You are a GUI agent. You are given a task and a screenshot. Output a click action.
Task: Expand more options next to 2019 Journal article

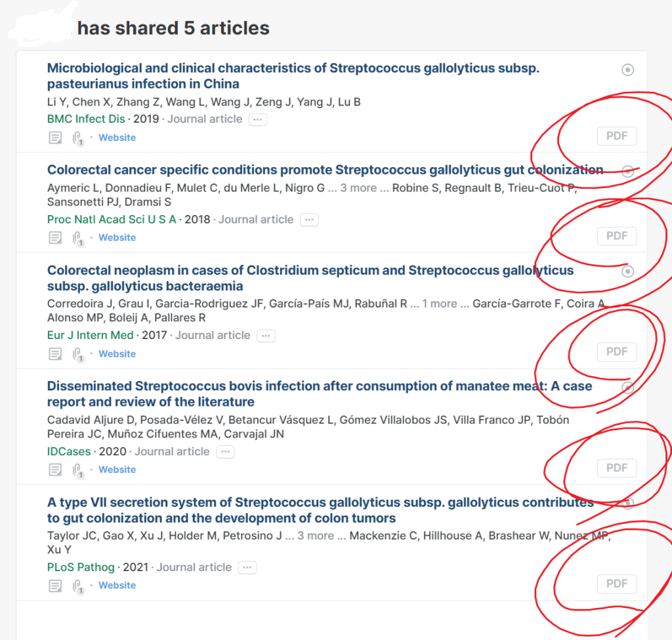click(x=258, y=120)
